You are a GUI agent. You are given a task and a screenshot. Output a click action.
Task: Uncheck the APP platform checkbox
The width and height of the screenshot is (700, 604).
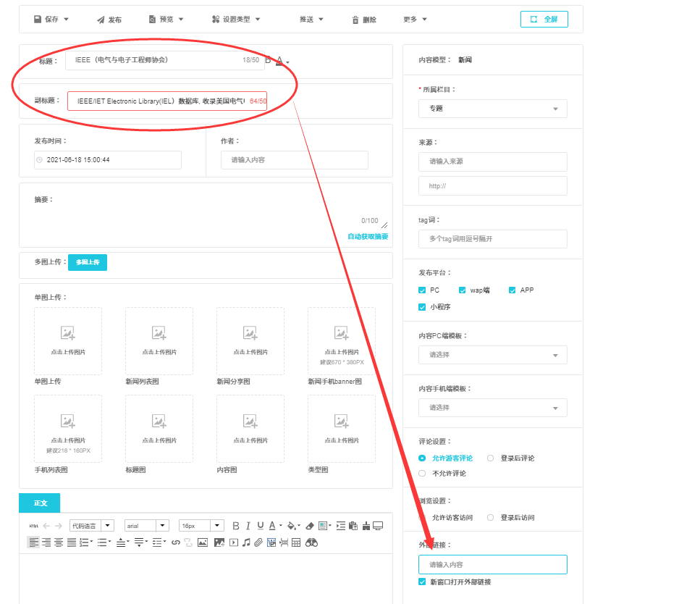tap(512, 290)
